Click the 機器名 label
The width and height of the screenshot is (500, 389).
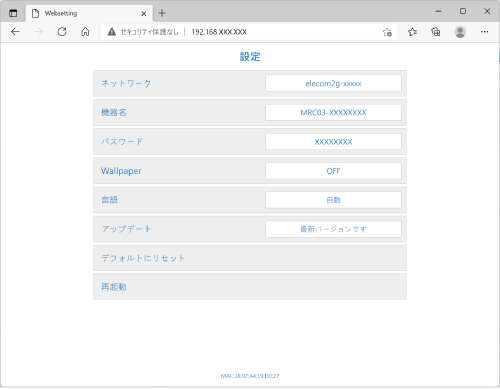tap(114, 113)
